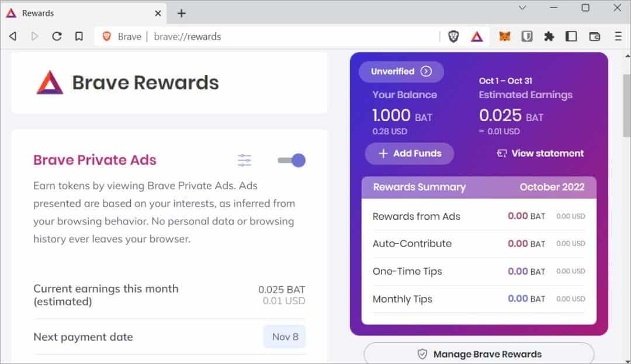Open the shield-shaped extension next to MetaMask

tap(527, 37)
